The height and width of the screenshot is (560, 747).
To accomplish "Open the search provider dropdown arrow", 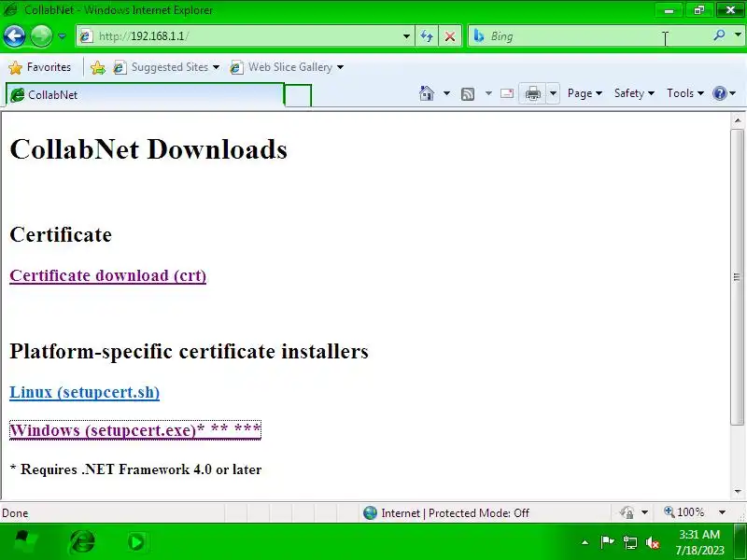I will coord(738,35).
